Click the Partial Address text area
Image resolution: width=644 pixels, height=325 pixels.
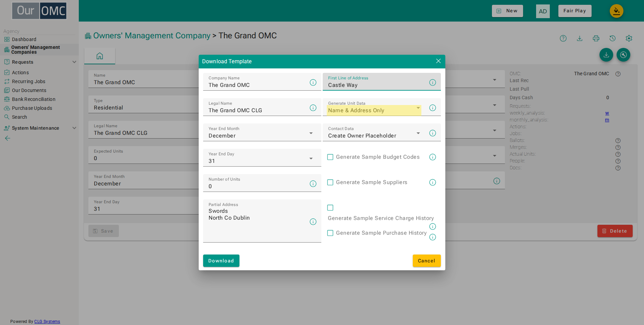click(x=262, y=221)
